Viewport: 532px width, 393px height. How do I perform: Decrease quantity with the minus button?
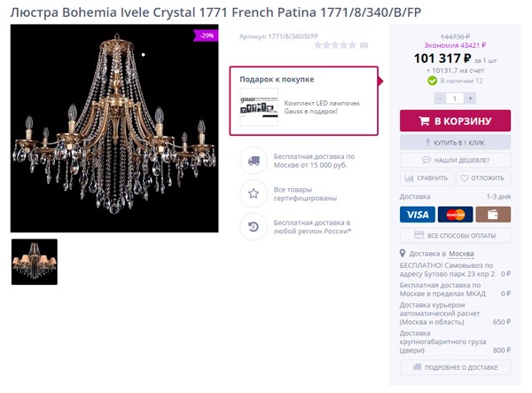pyautogui.click(x=440, y=98)
